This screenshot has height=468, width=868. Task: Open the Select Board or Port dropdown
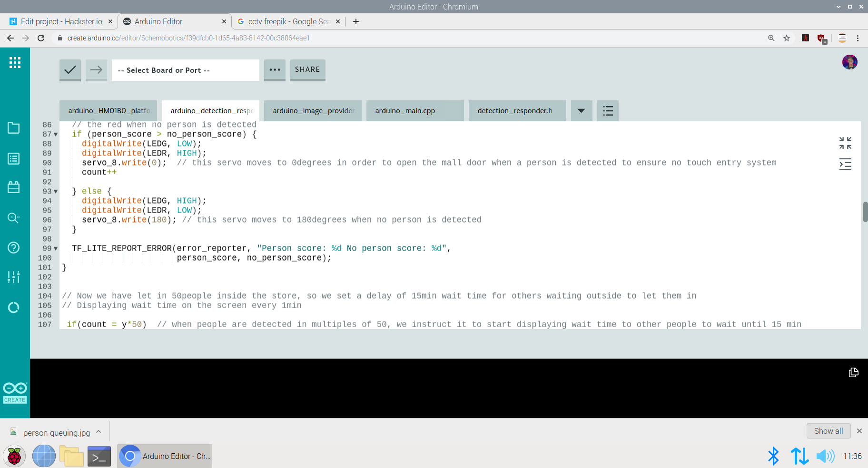pos(185,70)
